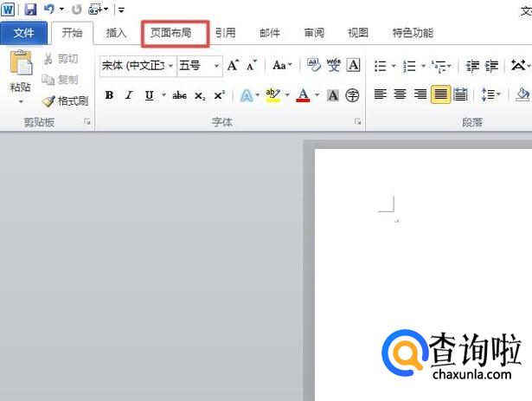Toggle Underline formatting

[150, 95]
